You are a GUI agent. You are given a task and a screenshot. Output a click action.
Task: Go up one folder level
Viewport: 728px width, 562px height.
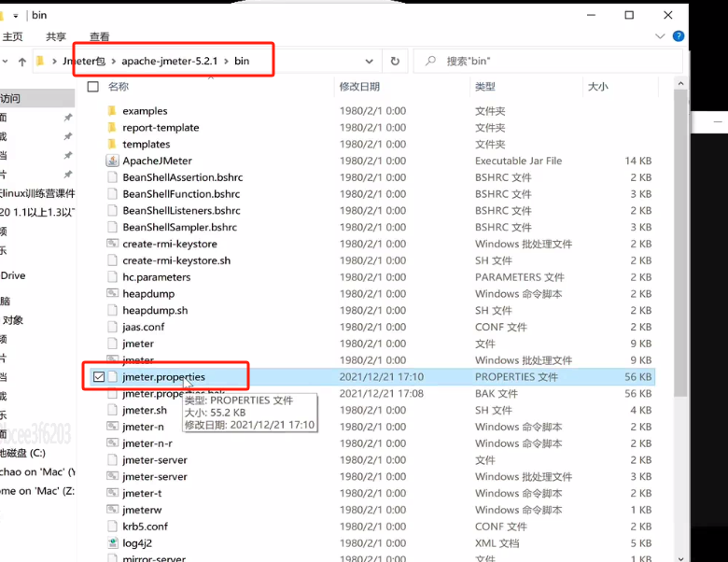21,62
